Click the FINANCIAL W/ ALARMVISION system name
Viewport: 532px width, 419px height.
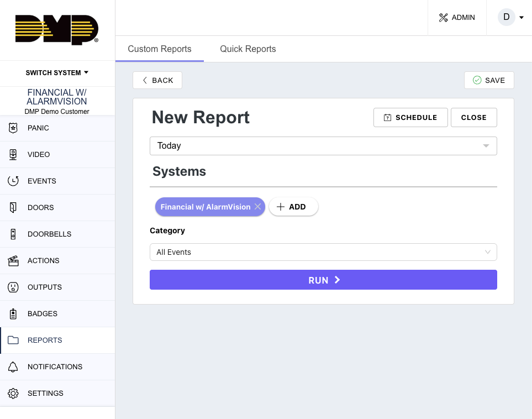[57, 97]
